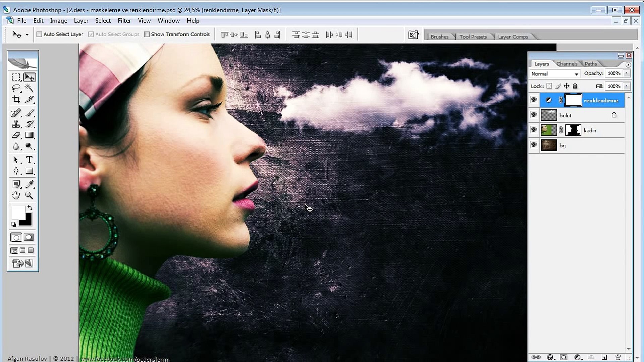Enable Show Transform Controls checkbox
The height and width of the screenshot is (362, 644).
click(x=147, y=34)
